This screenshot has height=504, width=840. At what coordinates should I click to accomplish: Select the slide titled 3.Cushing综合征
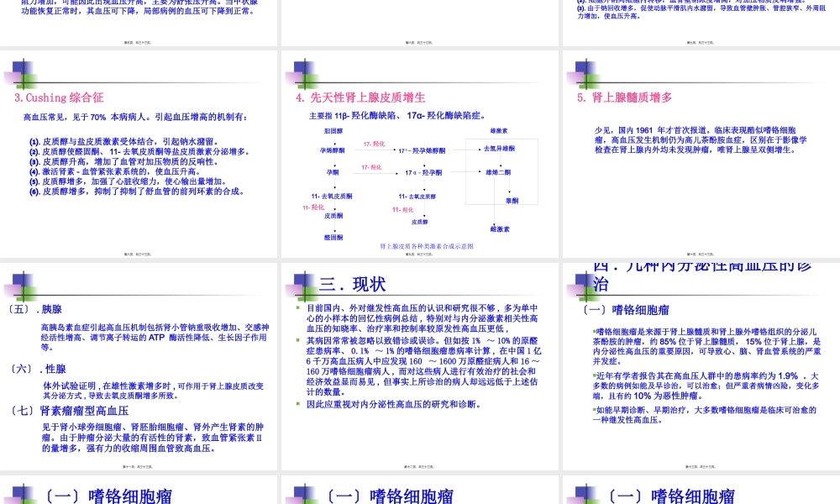[x=59, y=97]
